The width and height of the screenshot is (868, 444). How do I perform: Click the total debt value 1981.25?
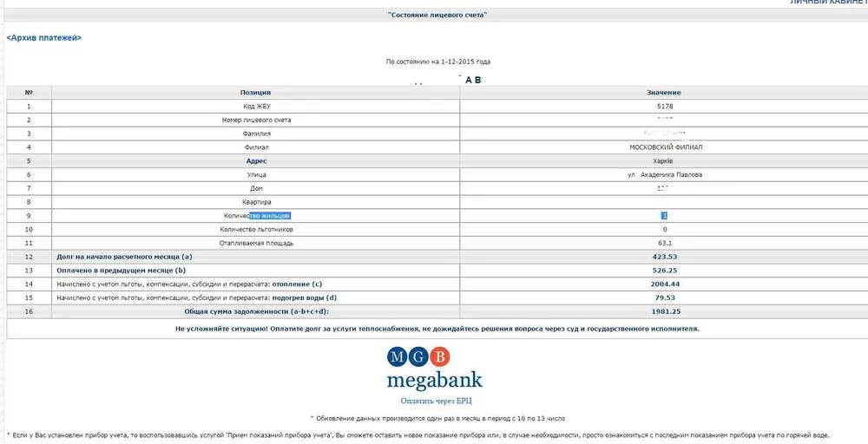(666, 312)
